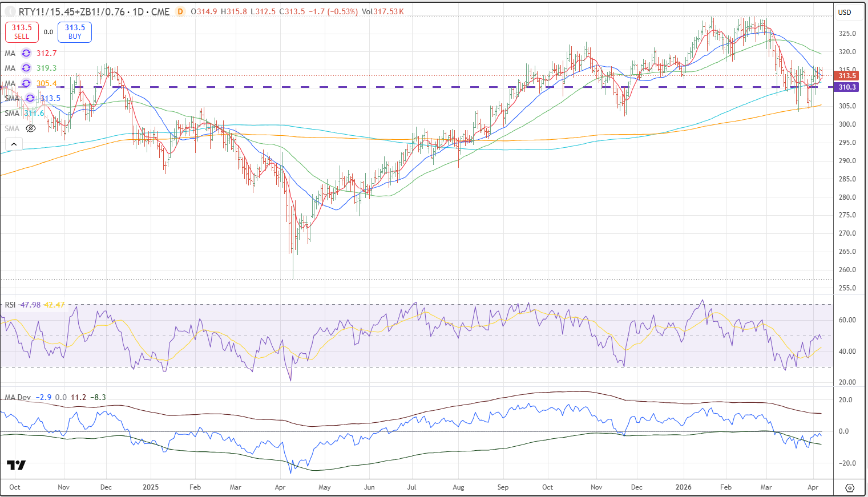This screenshot has height=497, width=868.
Task: Collapse the indicator legend with the chevron
Action: click(14, 144)
